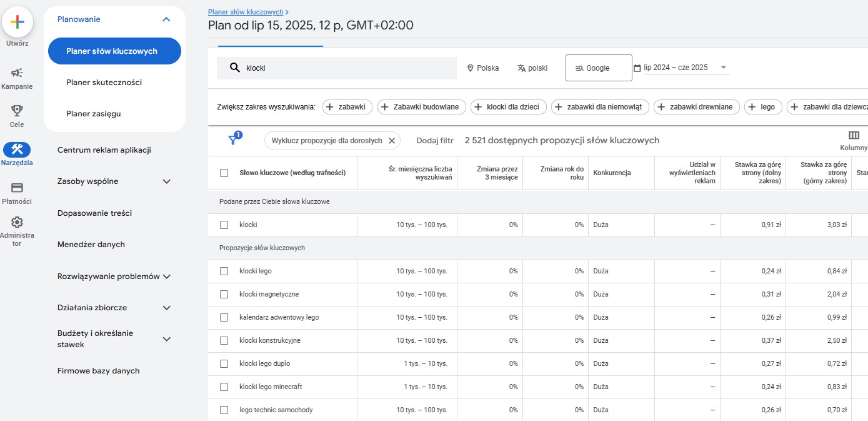Open the Kolumny columns icon

(854, 135)
